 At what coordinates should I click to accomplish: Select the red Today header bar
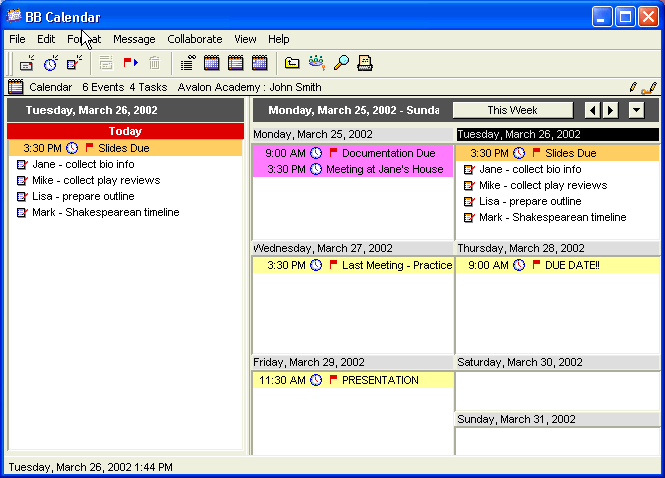(x=125, y=131)
